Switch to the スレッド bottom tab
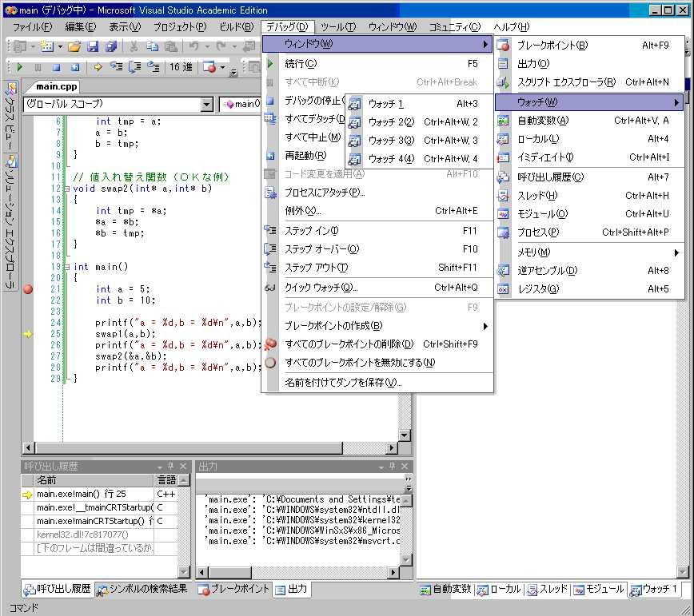 (x=547, y=589)
